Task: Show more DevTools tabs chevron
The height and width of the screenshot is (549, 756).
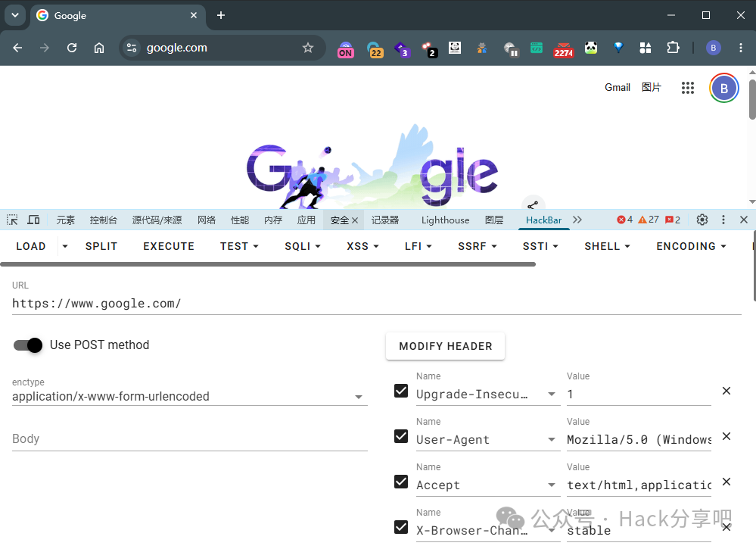Action: coord(577,220)
